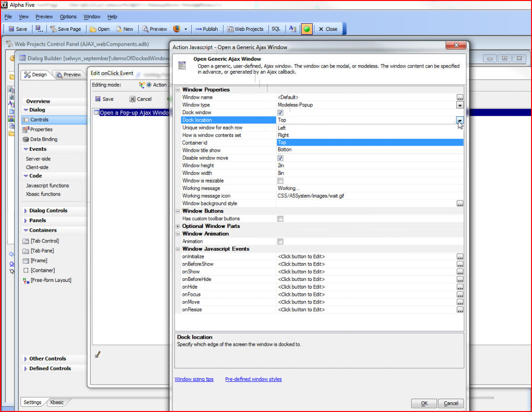Expand the Panels group in sidebar
The image size is (532, 412).
tap(26, 221)
